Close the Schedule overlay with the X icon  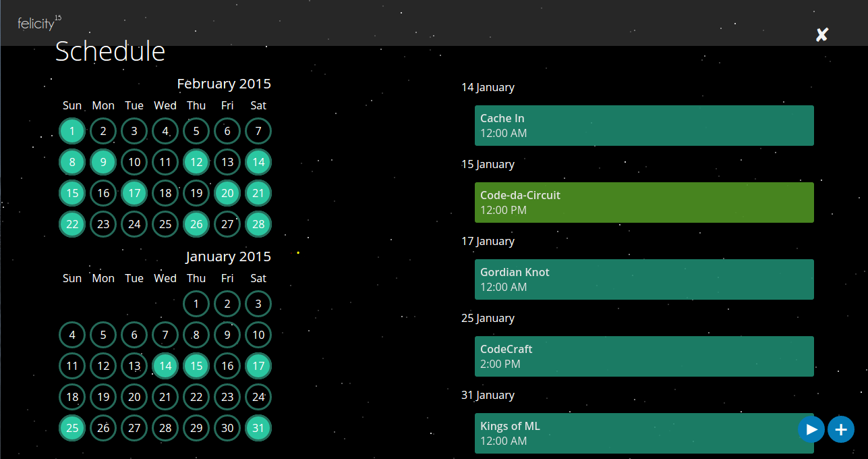tap(821, 35)
